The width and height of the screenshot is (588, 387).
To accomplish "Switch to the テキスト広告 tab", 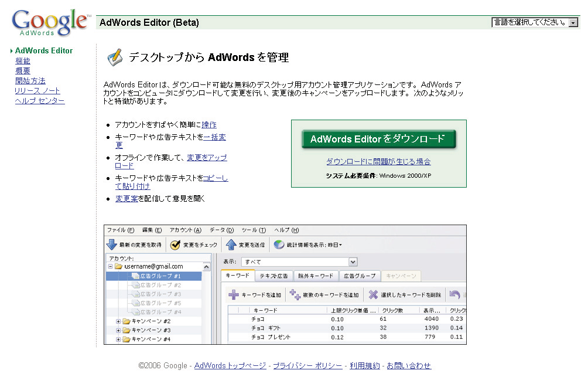I will pos(274,276).
